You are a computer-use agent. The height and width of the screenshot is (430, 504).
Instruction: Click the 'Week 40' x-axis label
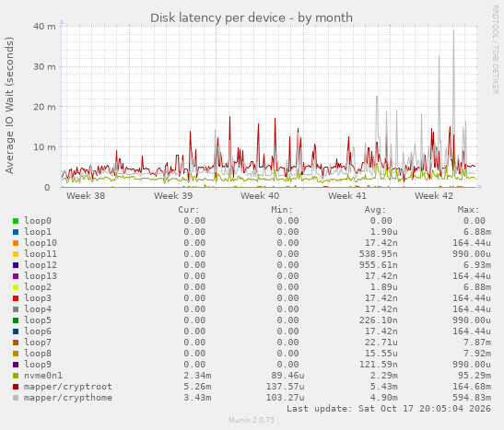(x=260, y=195)
